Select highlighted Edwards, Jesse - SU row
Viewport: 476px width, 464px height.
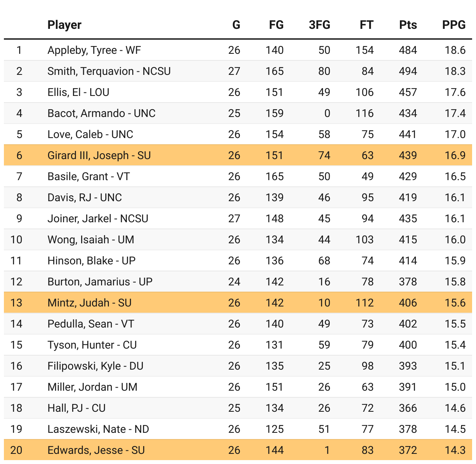[96, 450]
